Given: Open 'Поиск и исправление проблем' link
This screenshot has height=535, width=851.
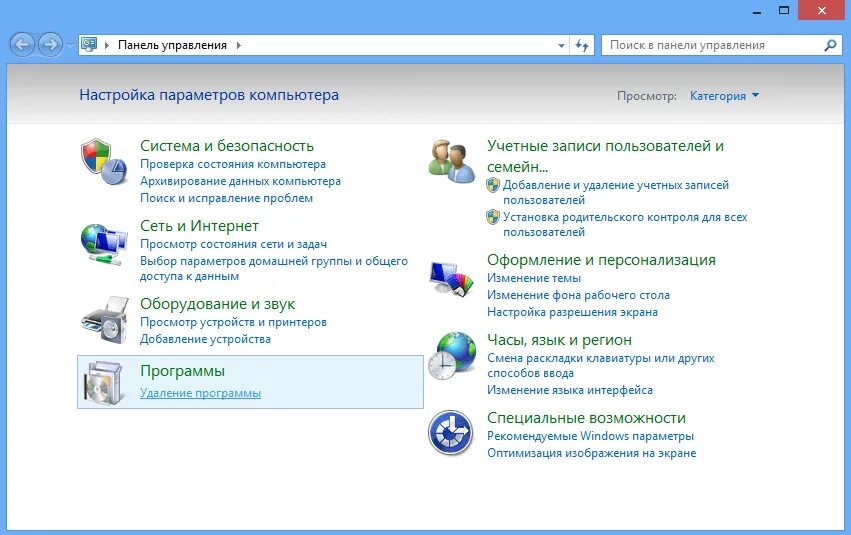Looking at the screenshot, I should tap(226, 198).
